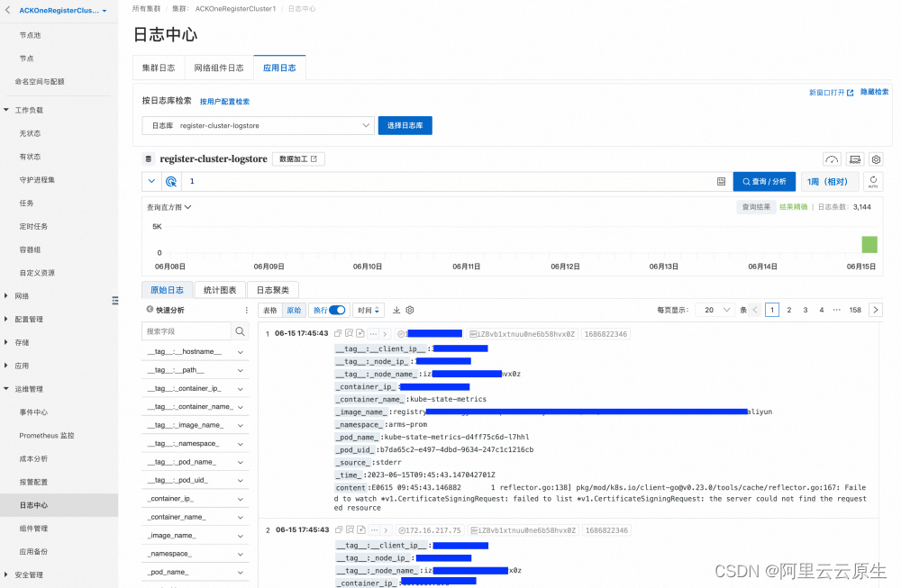
Task: Go to previous page of log results
Action: (755, 310)
